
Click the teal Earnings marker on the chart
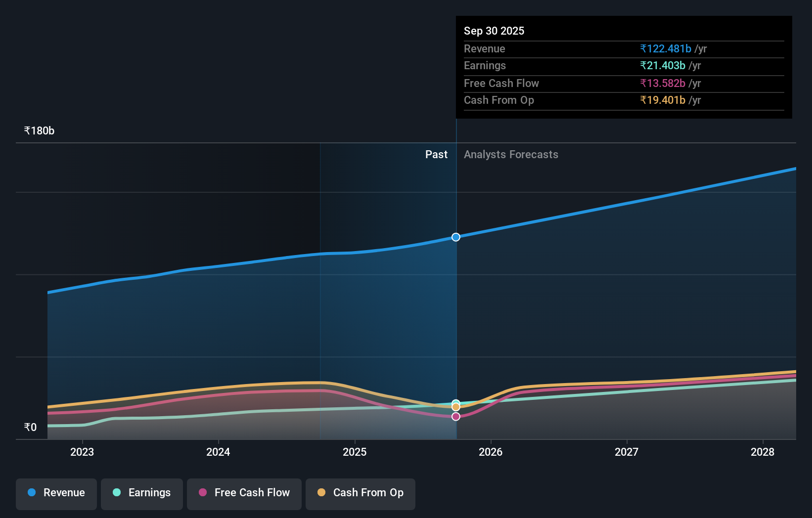[455, 403]
